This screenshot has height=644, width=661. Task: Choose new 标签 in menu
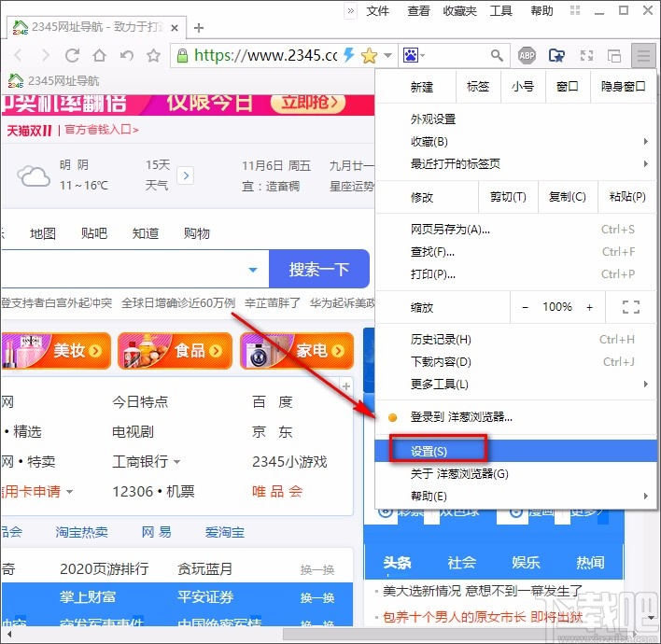point(478,87)
